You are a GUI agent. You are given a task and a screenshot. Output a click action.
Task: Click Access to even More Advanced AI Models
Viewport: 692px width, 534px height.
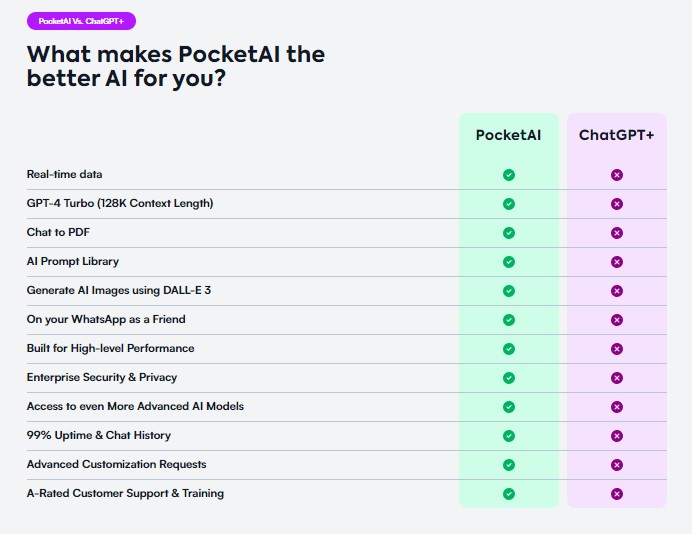[135, 406]
